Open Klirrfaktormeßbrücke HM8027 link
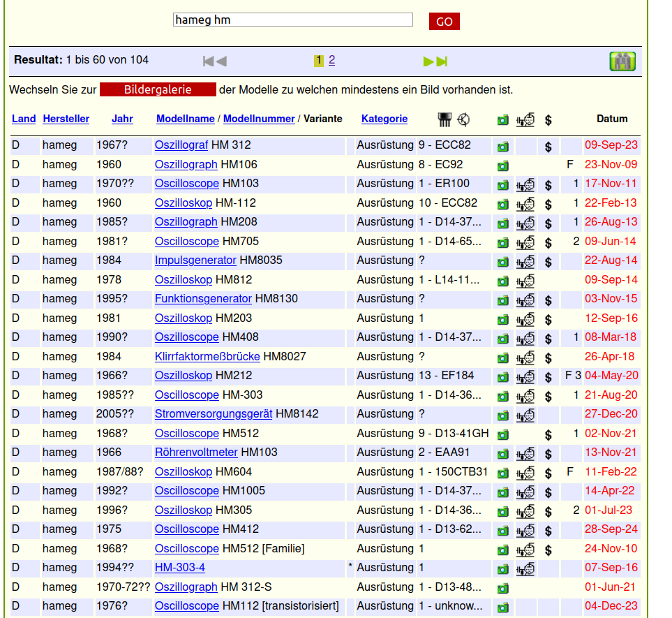The height and width of the screenshot is (618, 672). coord(207,356)
